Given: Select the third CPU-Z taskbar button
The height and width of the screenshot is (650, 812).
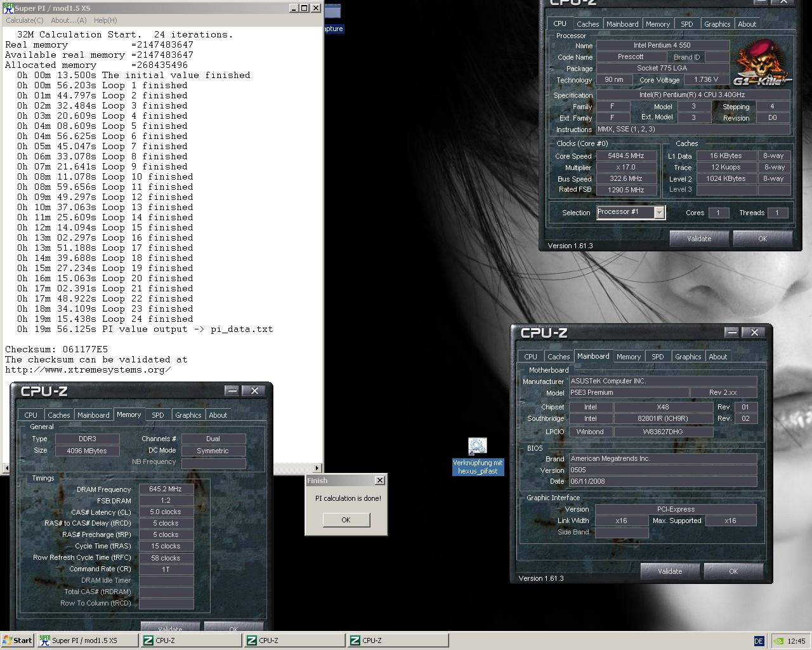Looking at the screenshot, I should coord(398,640).
